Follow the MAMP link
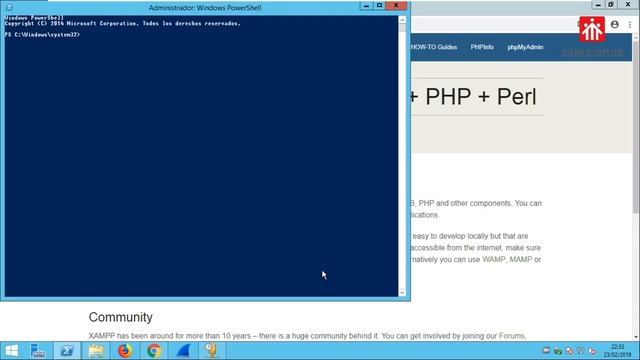This screenshot has height=360, width=640. 521,259
